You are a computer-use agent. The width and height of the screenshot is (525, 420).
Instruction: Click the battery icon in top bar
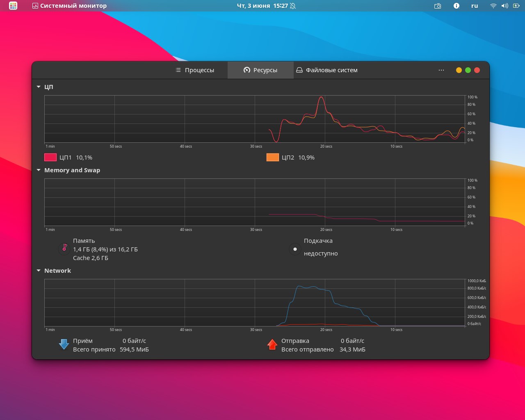(x=516, y=6)
